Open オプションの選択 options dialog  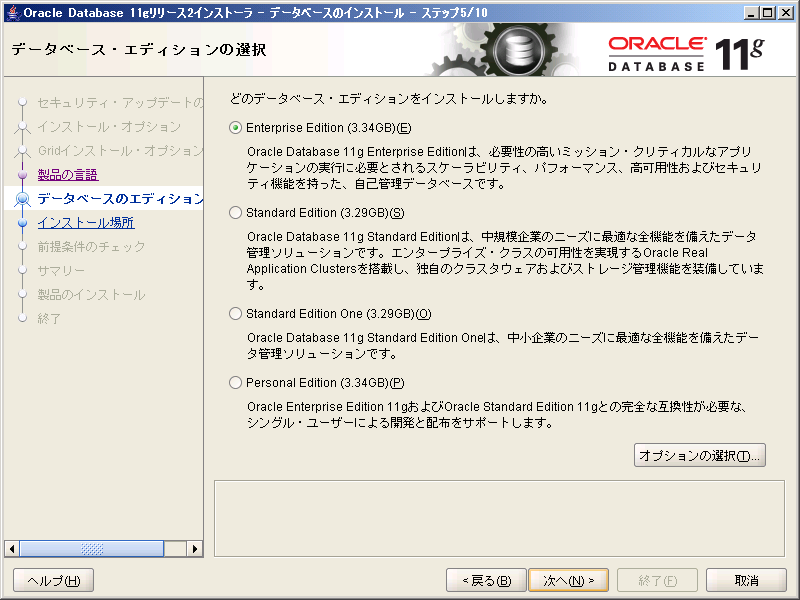(x=700, y=456)
